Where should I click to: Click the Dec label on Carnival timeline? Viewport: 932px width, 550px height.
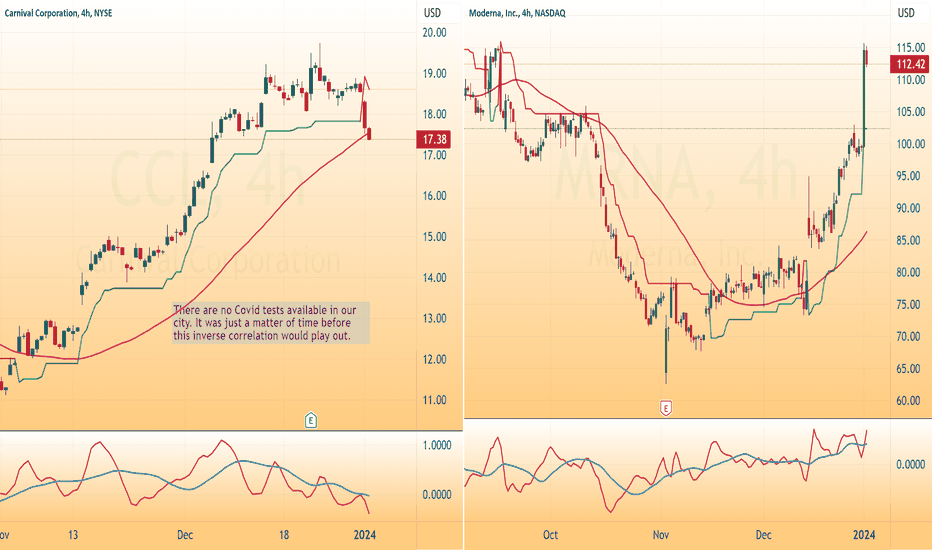tap(185, 535)
